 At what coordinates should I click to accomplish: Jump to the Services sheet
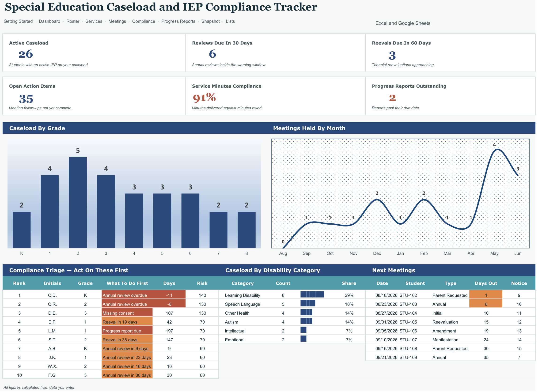94,21
